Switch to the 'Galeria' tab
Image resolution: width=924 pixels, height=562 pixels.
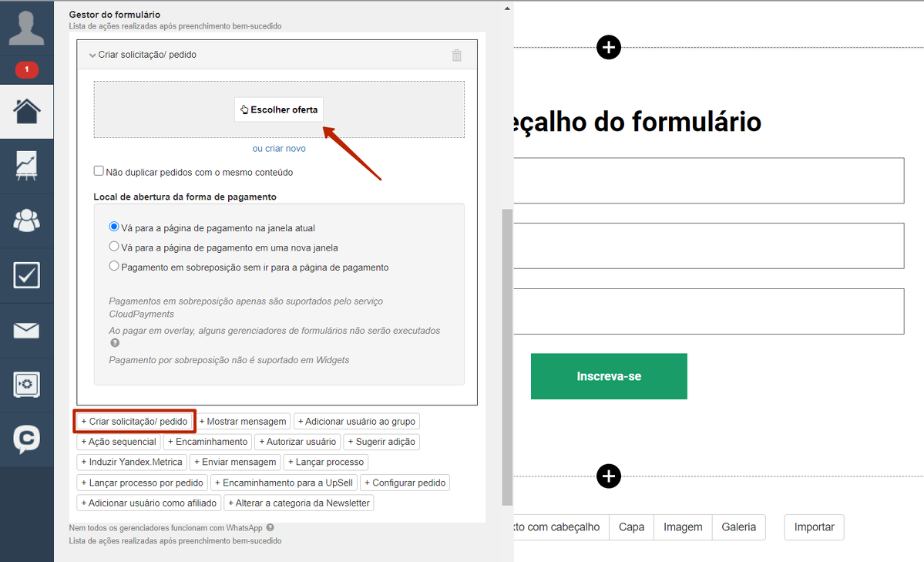(x=738, y=527)
